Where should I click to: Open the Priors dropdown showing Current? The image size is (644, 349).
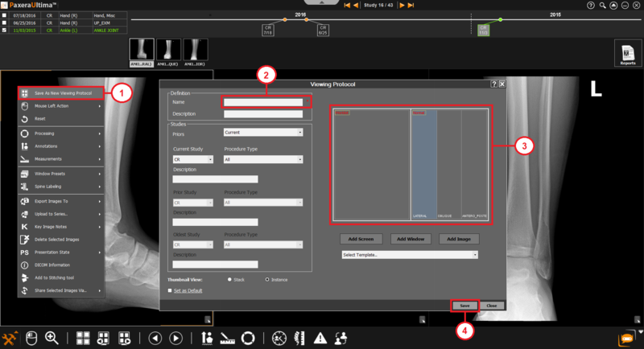[262, 132]
